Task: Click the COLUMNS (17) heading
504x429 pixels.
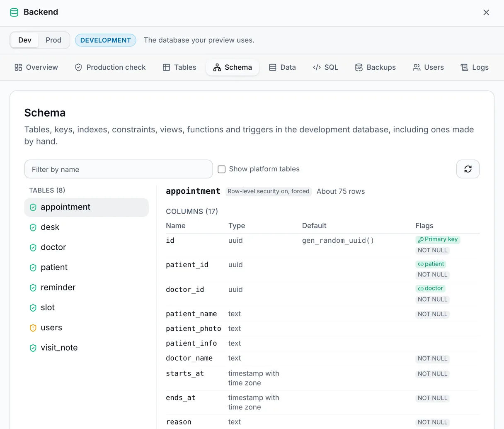Action: [192, 212]
